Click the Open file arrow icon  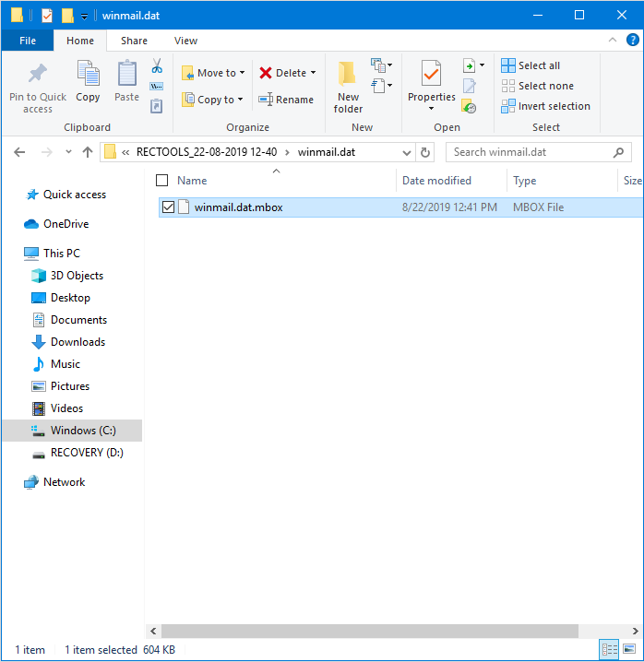[469, 65]
